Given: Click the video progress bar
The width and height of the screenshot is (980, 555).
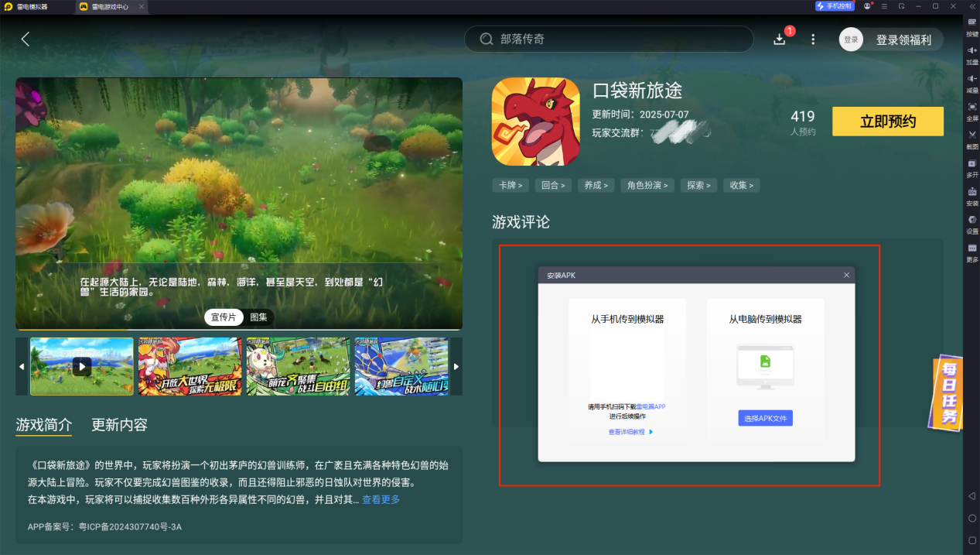Looking at the screenshot, I should (x=239, y=330).
